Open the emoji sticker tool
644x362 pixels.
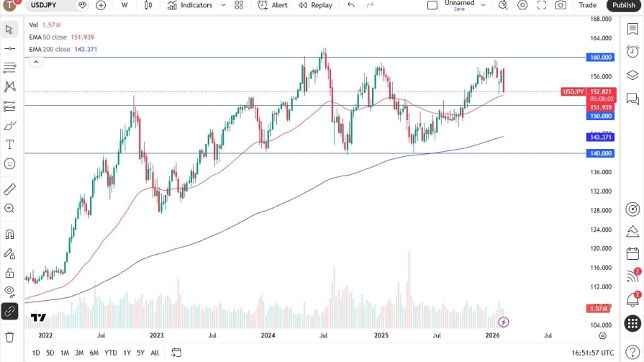(9, 163)
